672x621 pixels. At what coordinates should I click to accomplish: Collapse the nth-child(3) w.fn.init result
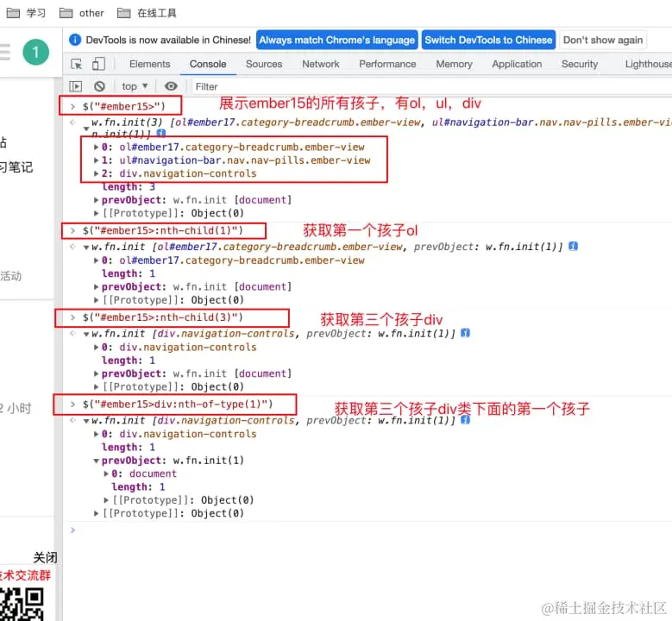point(86,334)
